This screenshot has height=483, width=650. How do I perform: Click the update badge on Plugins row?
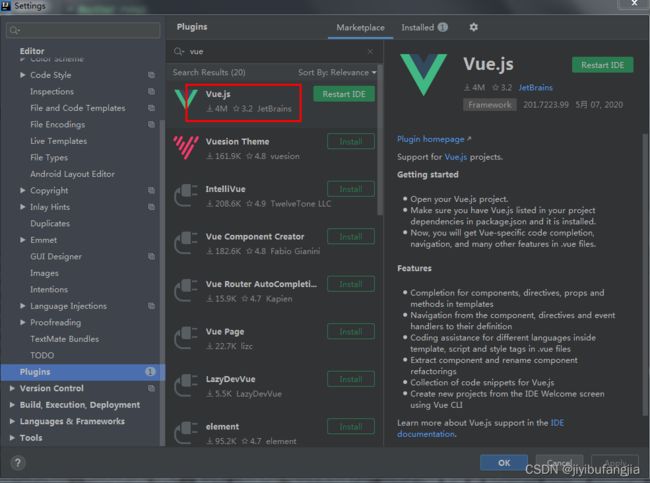[150, 372]
